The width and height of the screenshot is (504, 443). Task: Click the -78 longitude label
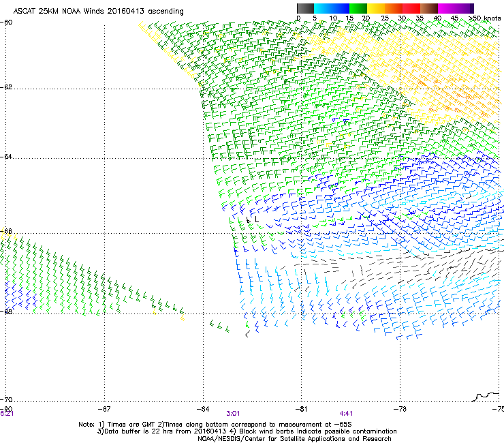(x=400, y=409)
